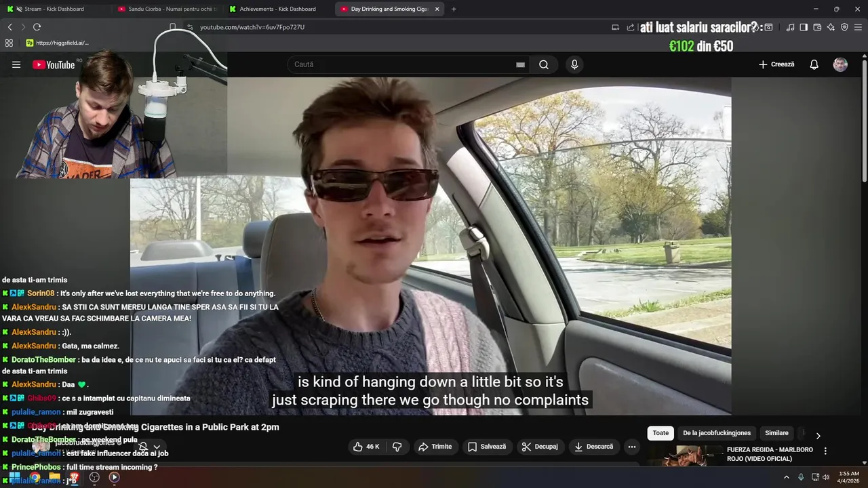Close the Day Drinking and Smoking tab
Viewport: 868px width, 488px height.
point(437,9)
